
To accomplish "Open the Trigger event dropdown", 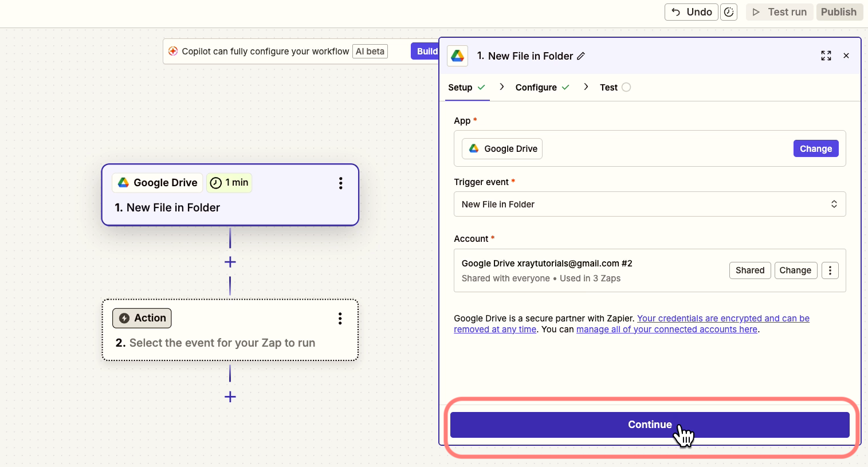I will pyautogui.click(x=650, y=204).
